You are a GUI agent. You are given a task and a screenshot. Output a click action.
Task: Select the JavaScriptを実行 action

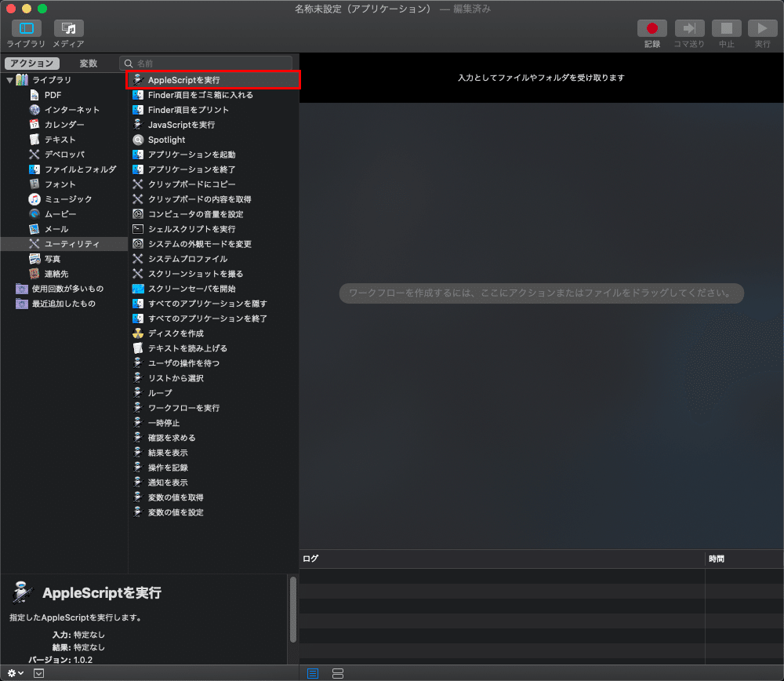click(x=213, y=125)
